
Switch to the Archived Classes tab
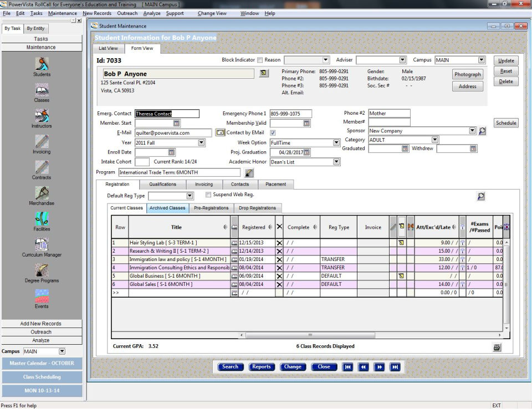(167, 208)
